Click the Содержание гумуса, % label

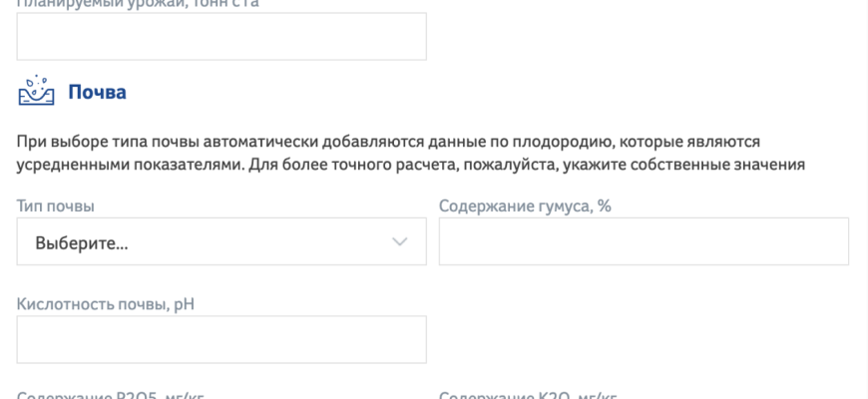tap(525, 206)
